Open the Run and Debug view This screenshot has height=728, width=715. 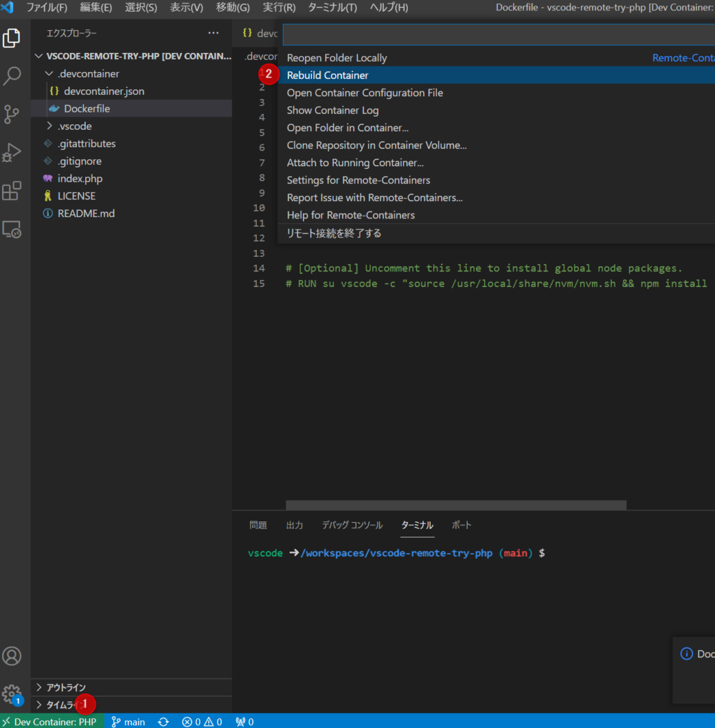click(x=12, y=152)
